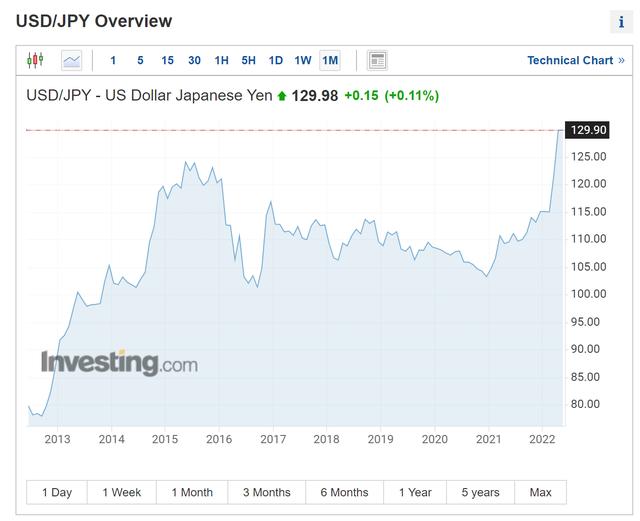Set the interval to 1D

point(276,60)
